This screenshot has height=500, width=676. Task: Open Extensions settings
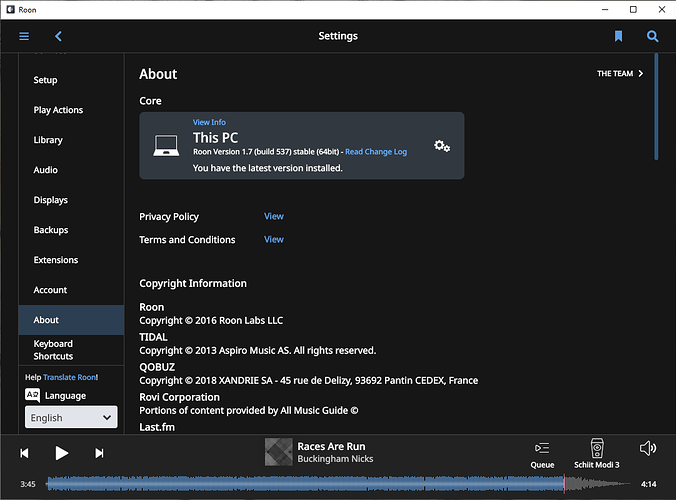[71, 260]
